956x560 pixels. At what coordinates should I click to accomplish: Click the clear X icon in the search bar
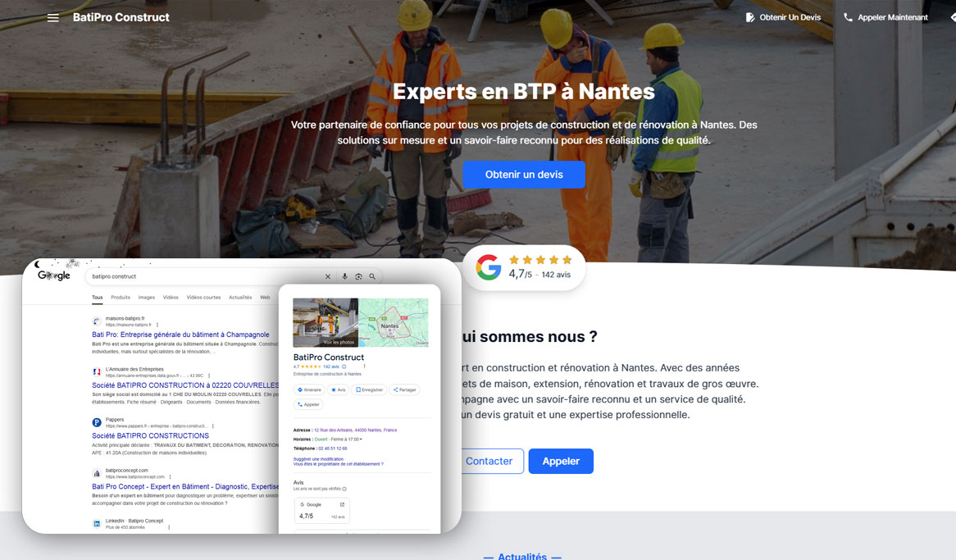coord(328,277)
